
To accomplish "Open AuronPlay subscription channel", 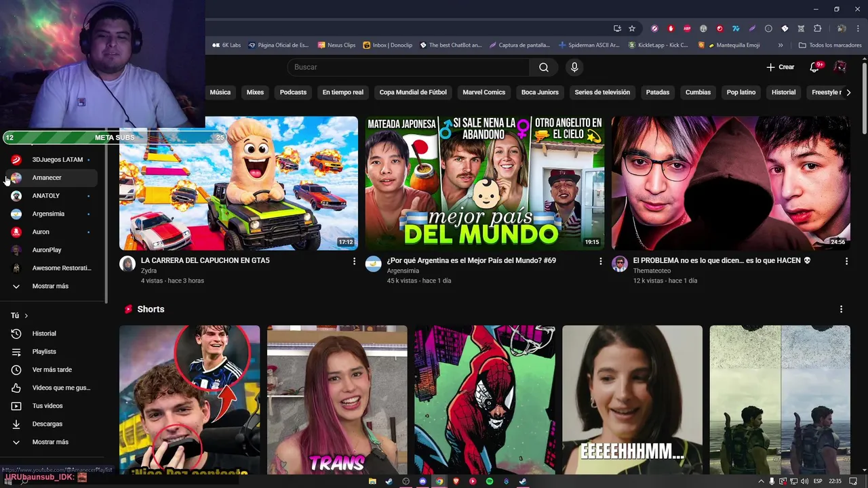I will [x=53, y=250].
